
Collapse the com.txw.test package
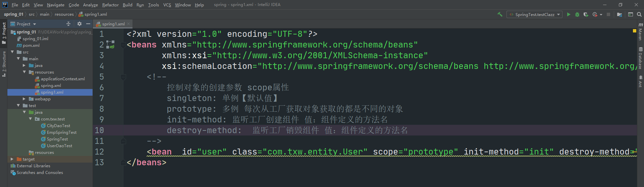pos(30,119)
